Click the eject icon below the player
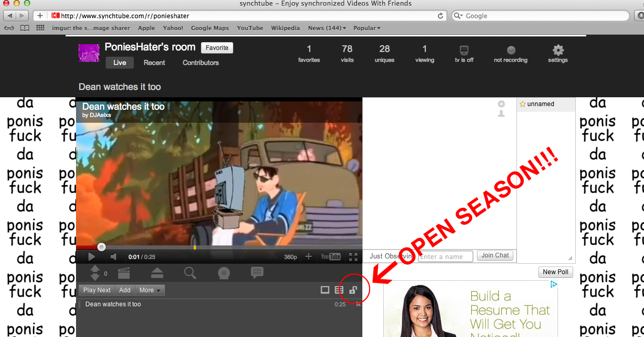This screenshot has height=337, width=644. point(157,273)
